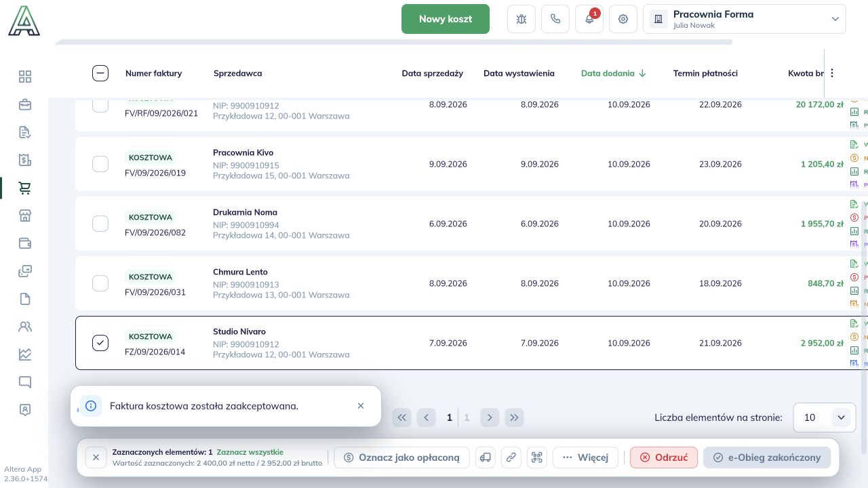
Task: Click the bug report icon in header
Action: click(x=521, y=19)
